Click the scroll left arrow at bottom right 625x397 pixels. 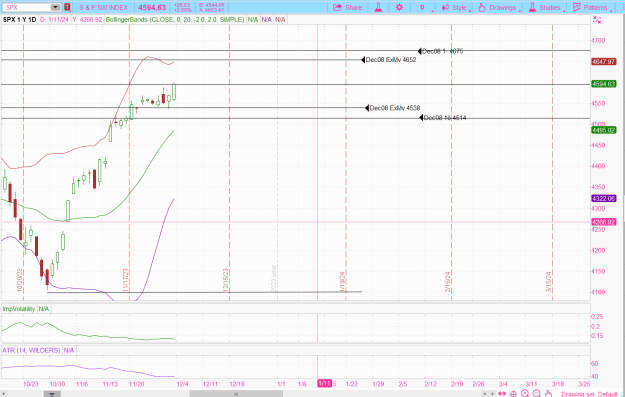pyautogui.click(x=484, y=394)
